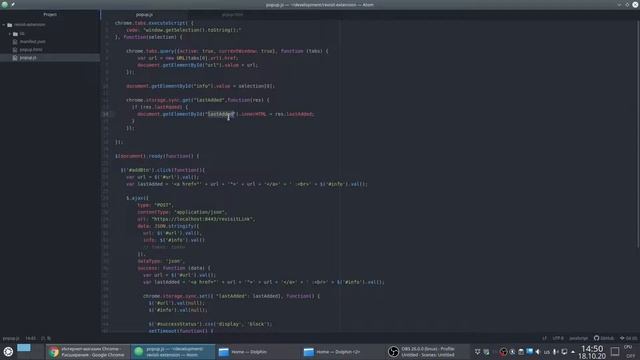Switch to the Atom popup.js taskbar entry

pos(173,352)
